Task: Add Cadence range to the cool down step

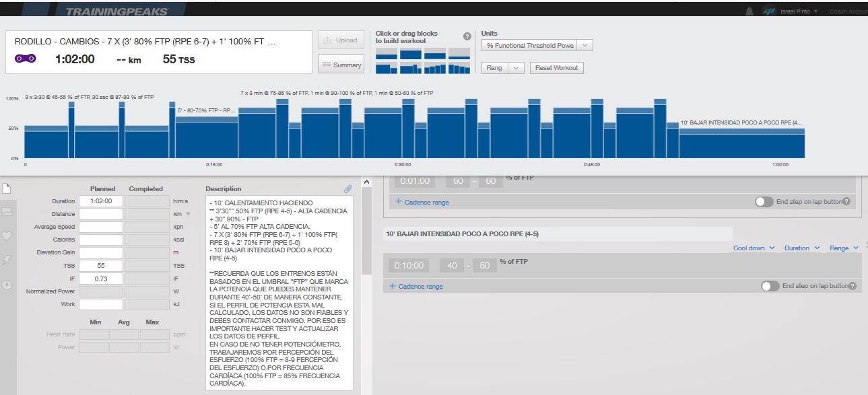Action: pyautogui.click(x=416, y=286)
